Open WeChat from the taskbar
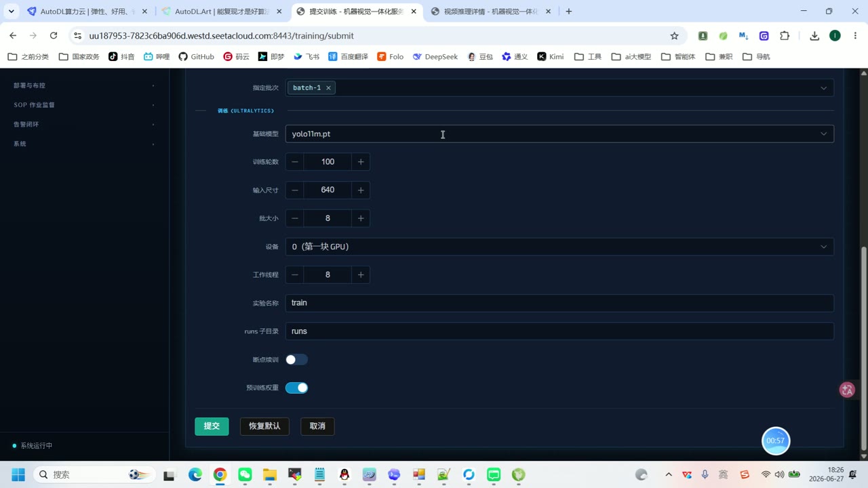 pyautogui.click(x=245, y=474)
